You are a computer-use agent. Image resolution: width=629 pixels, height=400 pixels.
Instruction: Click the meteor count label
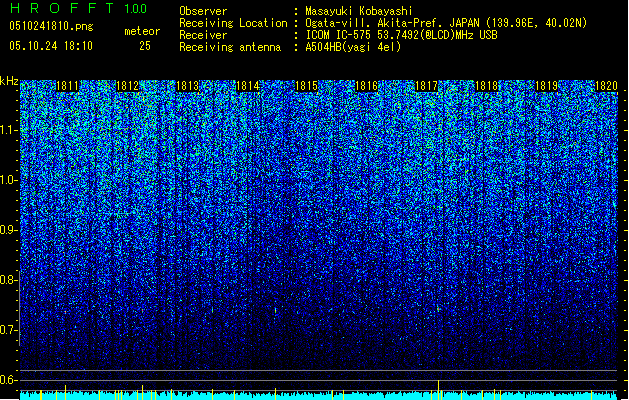(142, 31)
